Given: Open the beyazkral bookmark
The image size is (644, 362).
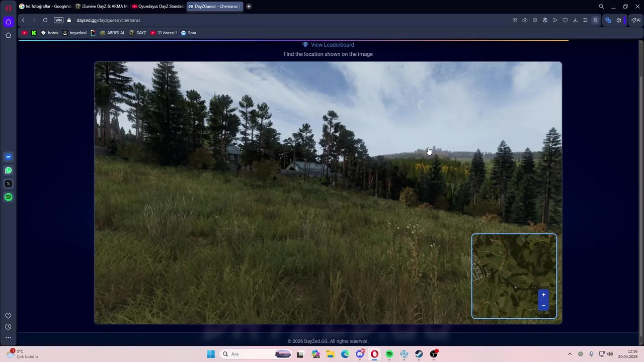Looking at the screenshot, I should tap(74, 33).
